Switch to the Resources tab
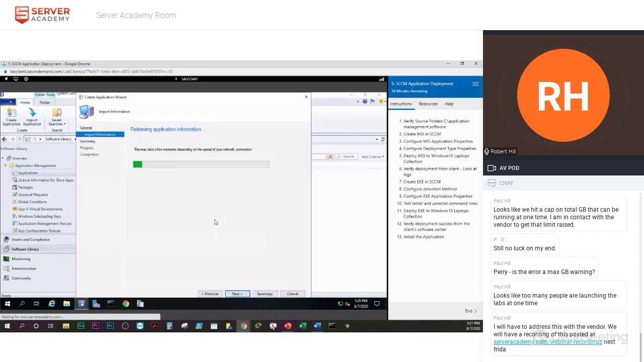The image size is (644, 362). tap(428, 104)
